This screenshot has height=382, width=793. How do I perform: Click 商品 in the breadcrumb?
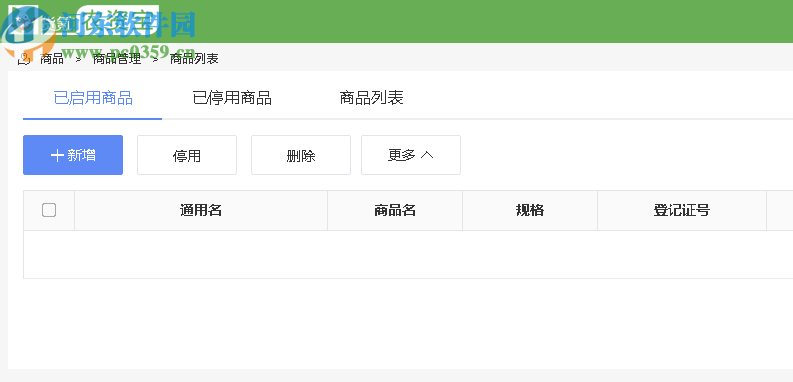tap(52, 59)
